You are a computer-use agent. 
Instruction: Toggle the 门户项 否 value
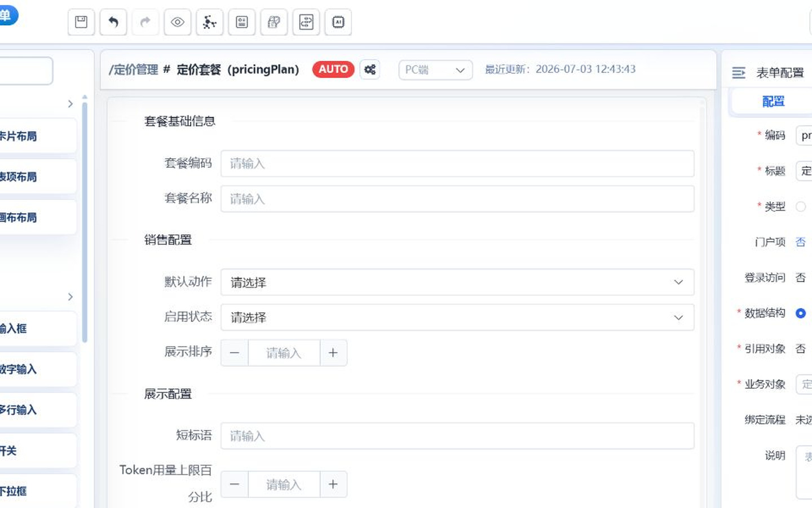pos(801,242)
